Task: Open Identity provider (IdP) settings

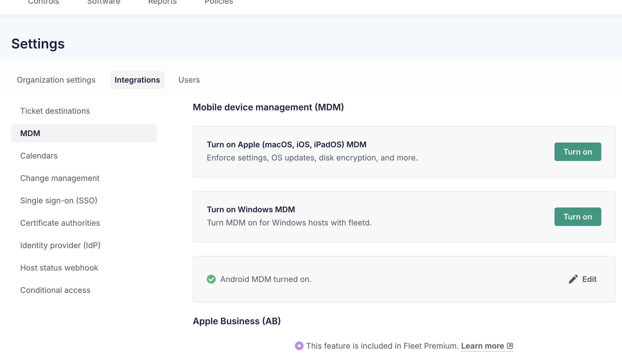Action: (x=84, y=245)
